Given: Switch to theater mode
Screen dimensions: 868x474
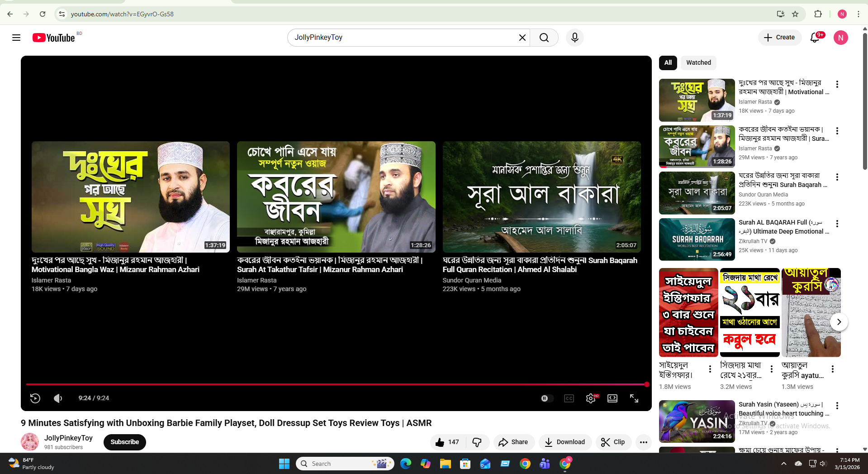Looking at the screenshot, I should [x=612, y=398].
